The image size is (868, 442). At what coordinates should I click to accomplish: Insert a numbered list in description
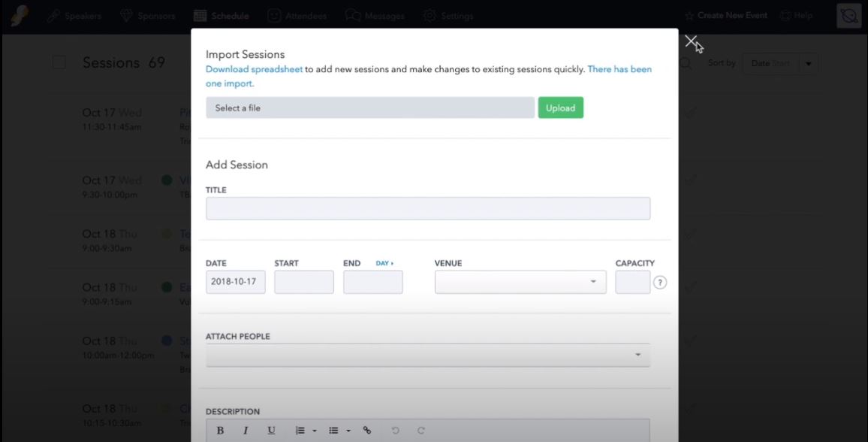(x=300, y=431)
